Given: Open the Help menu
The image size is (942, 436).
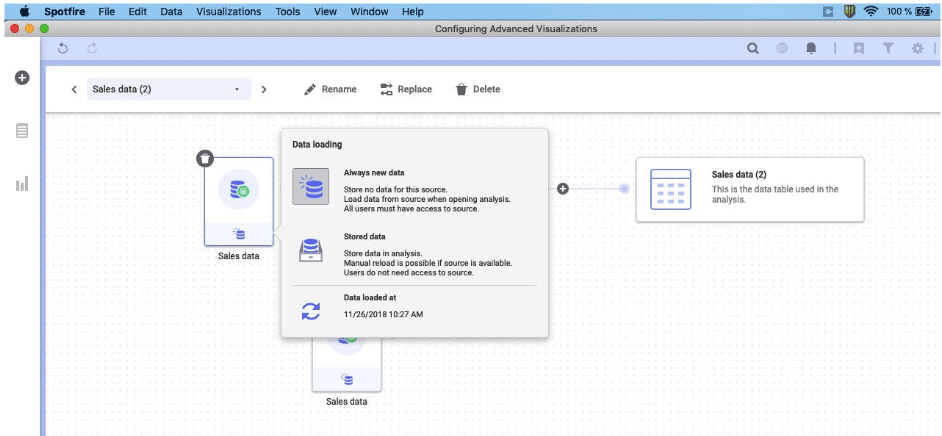Looking at the screenshot, I should click(413, 11).
